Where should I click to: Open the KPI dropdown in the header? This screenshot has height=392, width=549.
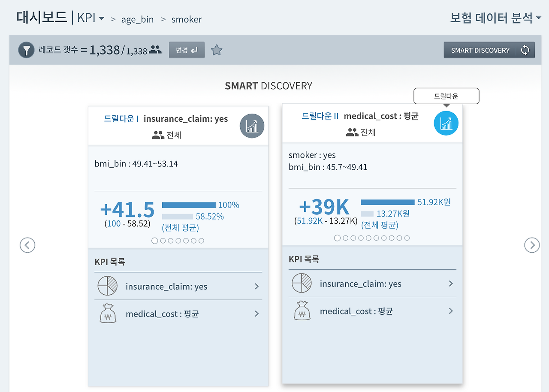90,18
